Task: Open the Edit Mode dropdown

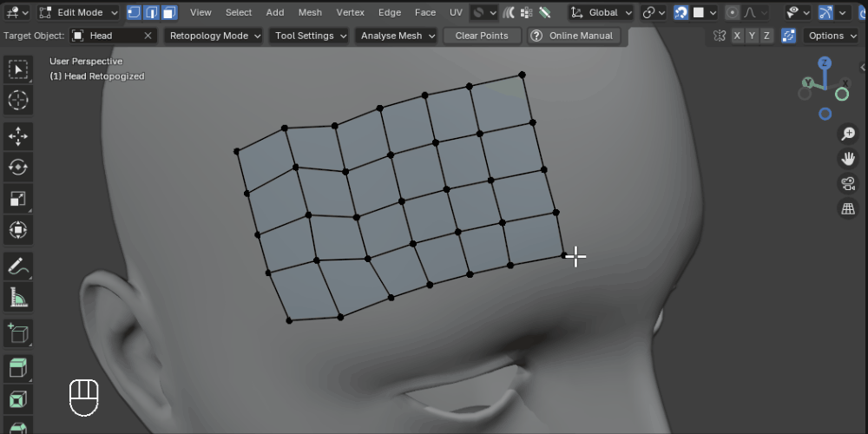Action: [79, 12]
